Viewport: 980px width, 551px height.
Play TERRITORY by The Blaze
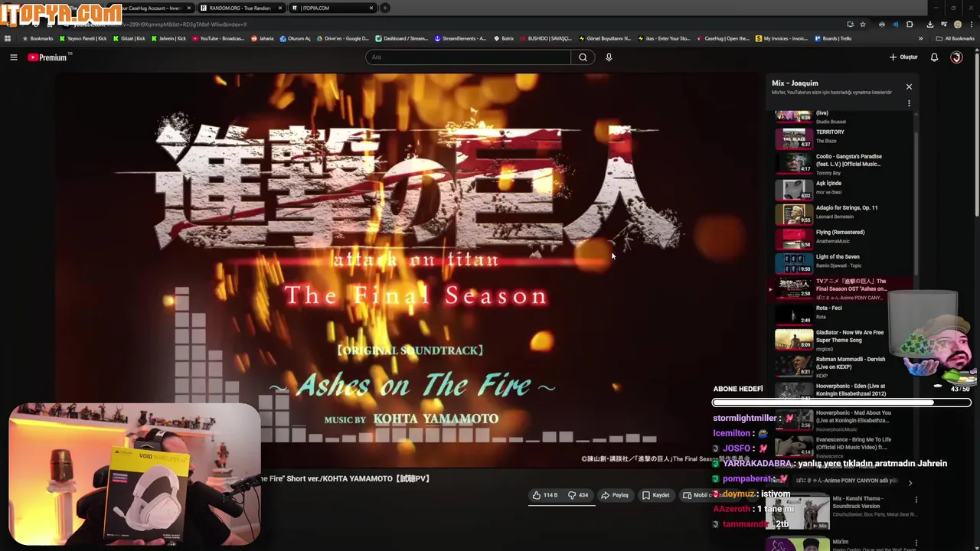842,138
